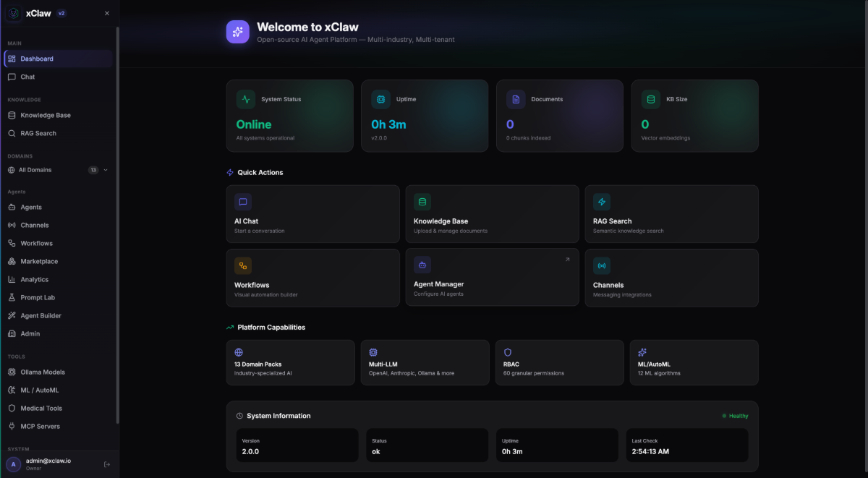Close the sidebar with the X button

pos(107,13)
